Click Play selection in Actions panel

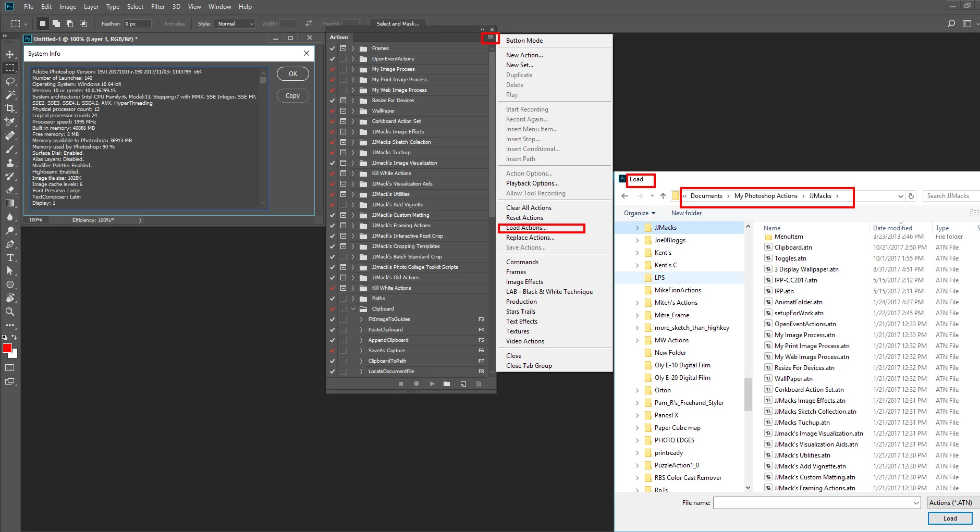[x=432, y=384]
